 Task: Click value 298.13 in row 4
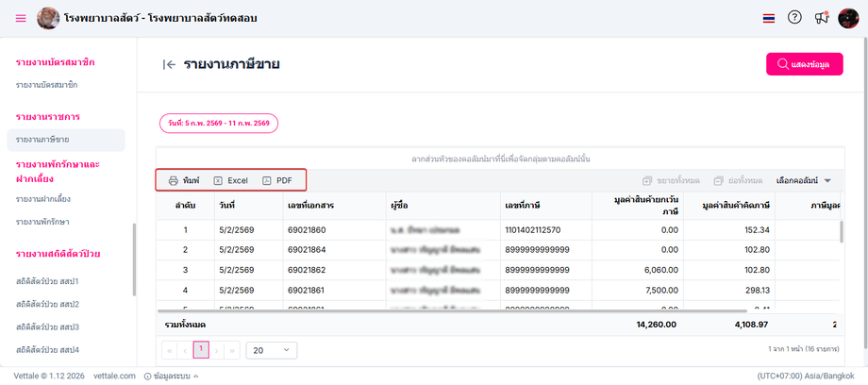pos(729,291)
